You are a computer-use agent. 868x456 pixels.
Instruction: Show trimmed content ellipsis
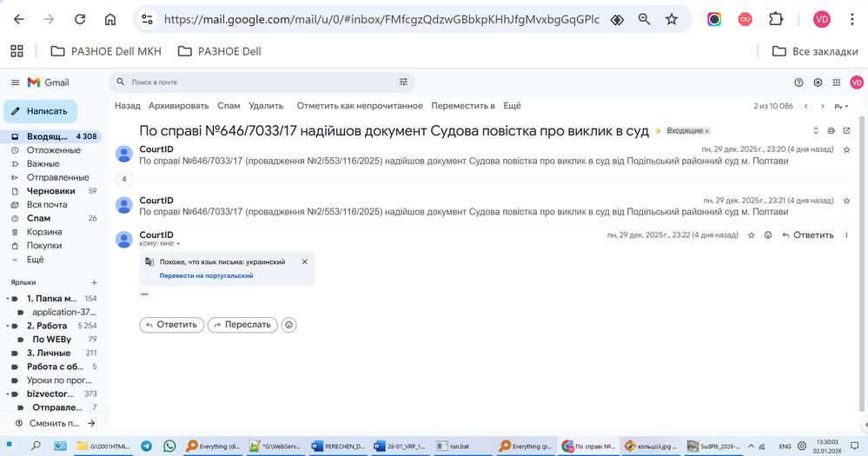pyautogui.click(x=144, y=294)
